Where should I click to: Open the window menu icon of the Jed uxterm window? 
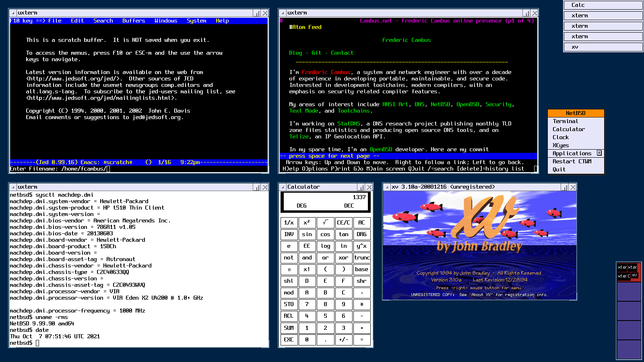13,13
